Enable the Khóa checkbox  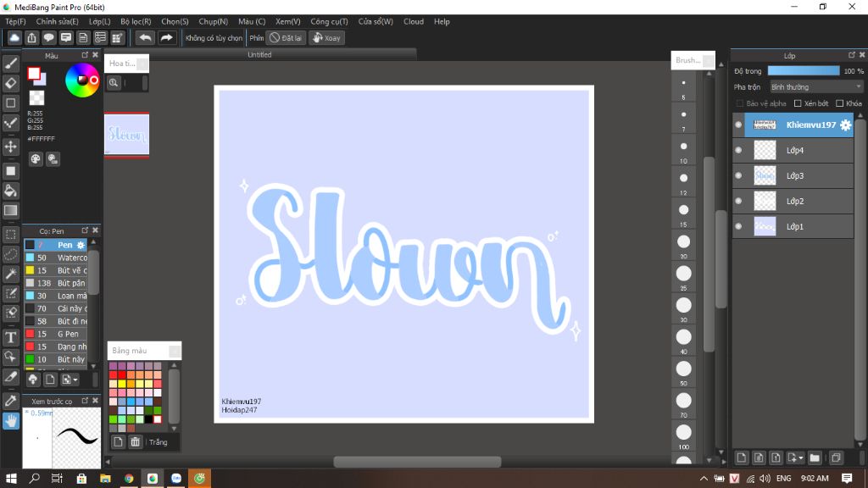(x=840, y=103)
